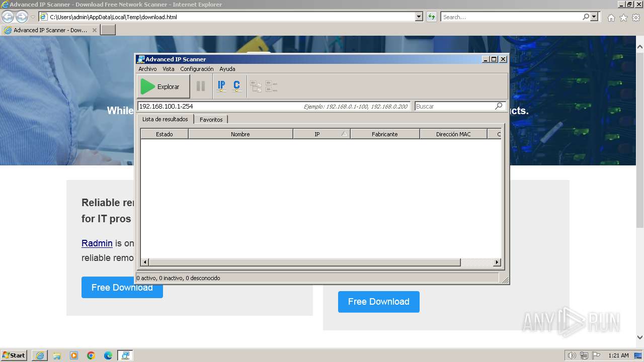This screenshot has height=362, width=644.
Task: Click the Action Center flag tray icon
Action: pos(596,355)
